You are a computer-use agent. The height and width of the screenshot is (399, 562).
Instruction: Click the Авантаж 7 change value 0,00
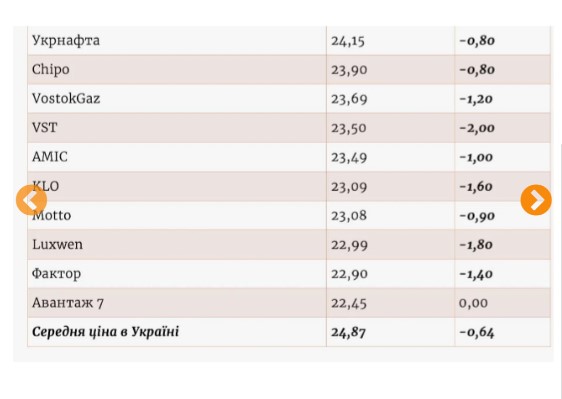[x=473, y=303]
